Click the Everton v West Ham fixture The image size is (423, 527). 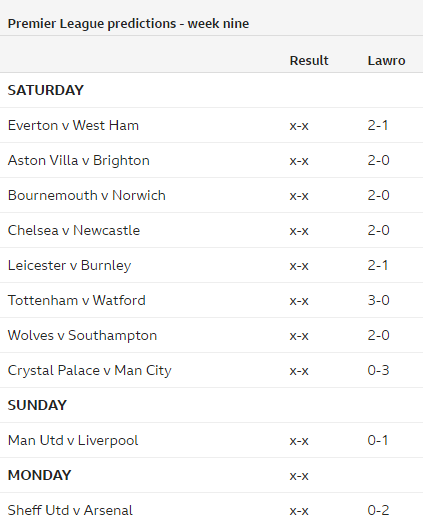click(73, 125)
